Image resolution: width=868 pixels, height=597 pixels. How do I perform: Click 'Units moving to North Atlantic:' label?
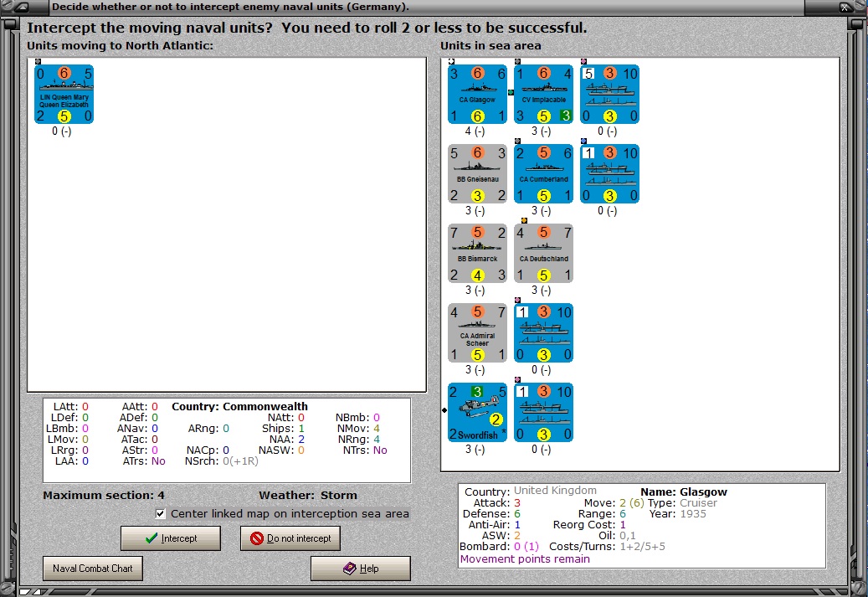(x=121, y=46)
